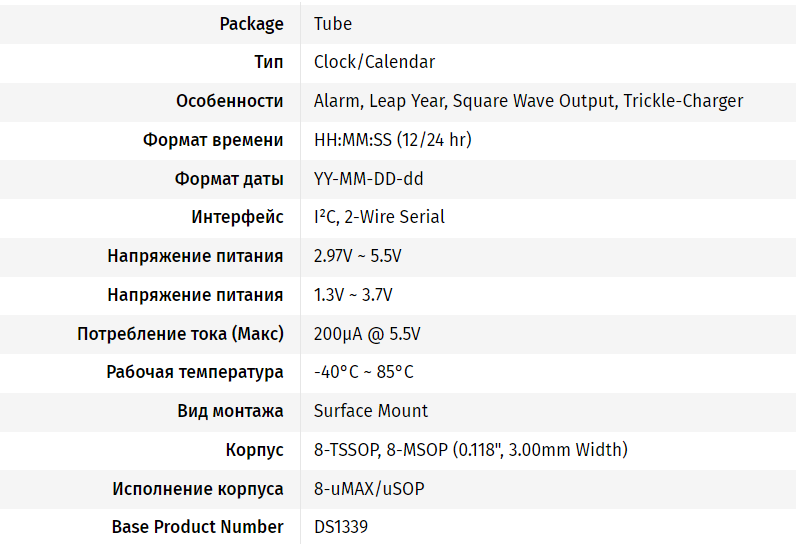Image resolution: width=796 pixels, height=544 pixels.
Task: Click the DS1339 base product number
Action: [x=347, y=527]
